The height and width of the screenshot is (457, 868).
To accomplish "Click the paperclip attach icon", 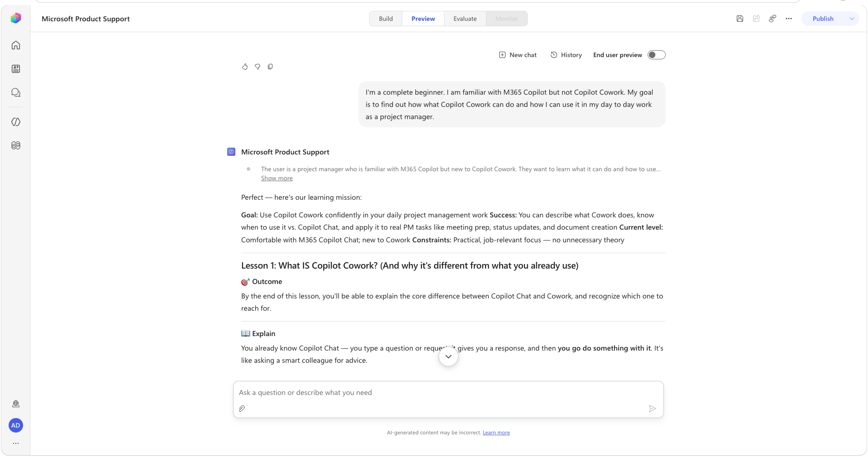I will 242,409.
